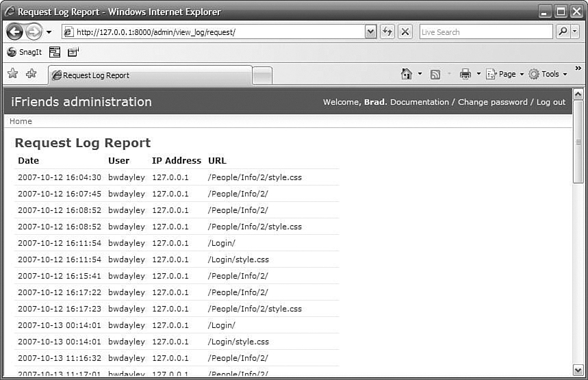Open the Page menu dropdown
This screenshot has width=588, height=380.
505,74
